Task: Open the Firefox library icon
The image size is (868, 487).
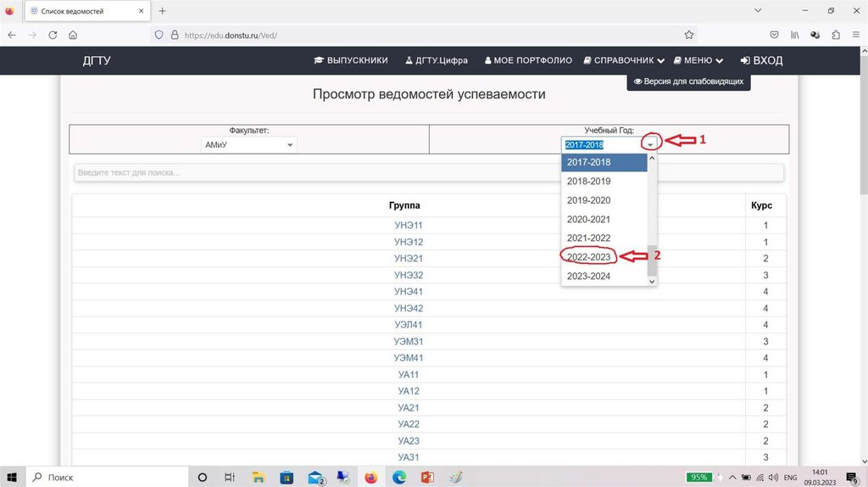Action: pyautogui.click(x=795, y=35)
